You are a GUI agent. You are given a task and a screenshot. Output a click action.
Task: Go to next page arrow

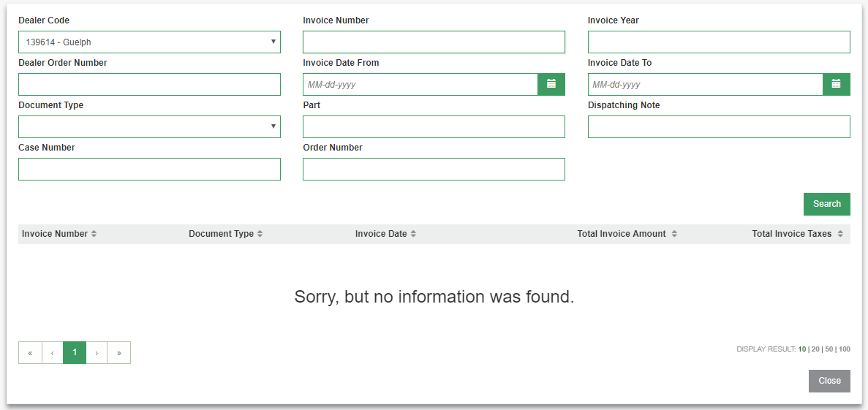[97, 352]
